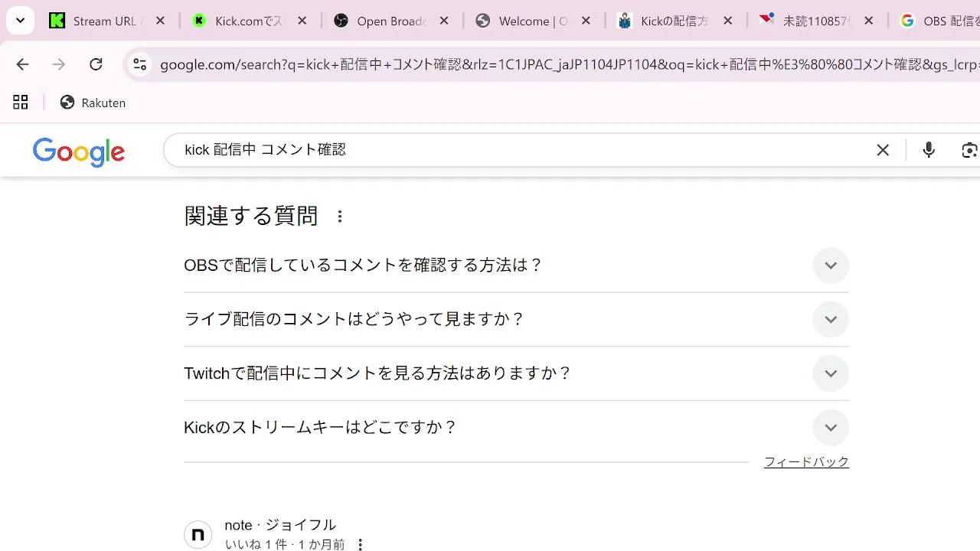Close the Kick.com tab
This screenshot has height=551, width=980.
tap(302, 21)
